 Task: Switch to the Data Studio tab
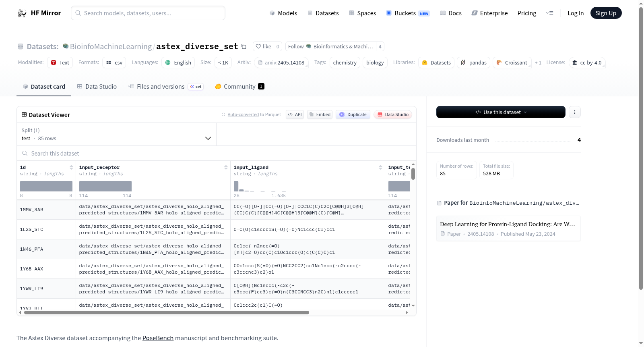point(97,87)
